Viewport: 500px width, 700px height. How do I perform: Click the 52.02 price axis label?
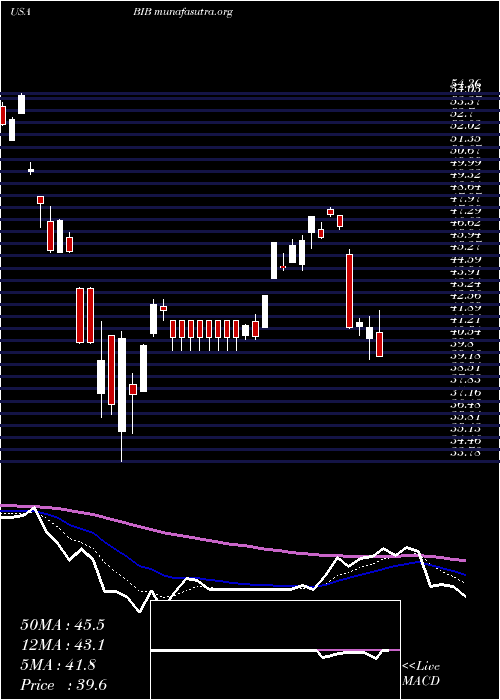click(465, 126)
